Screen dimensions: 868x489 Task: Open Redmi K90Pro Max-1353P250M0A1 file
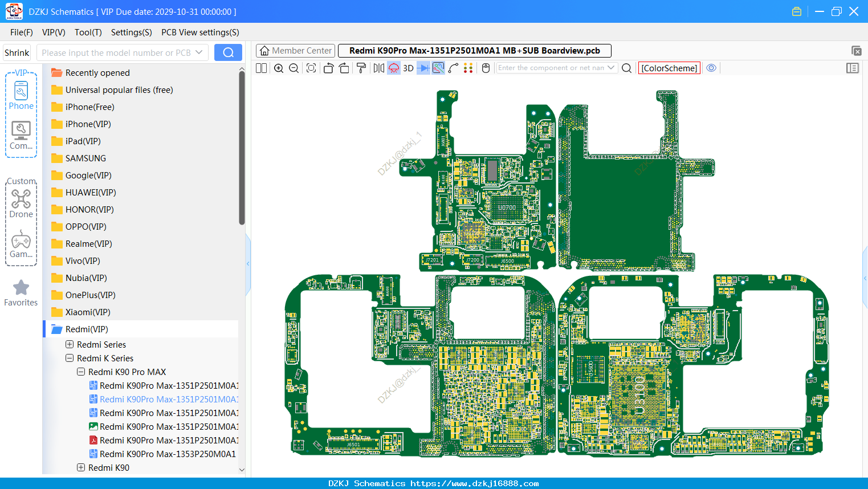click(x=168, y=454)
